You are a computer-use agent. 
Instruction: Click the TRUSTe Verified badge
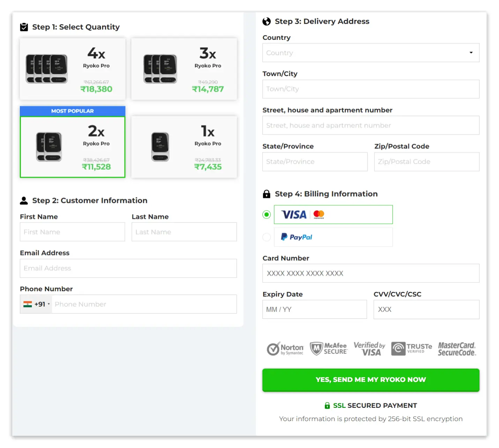(411, 349)
